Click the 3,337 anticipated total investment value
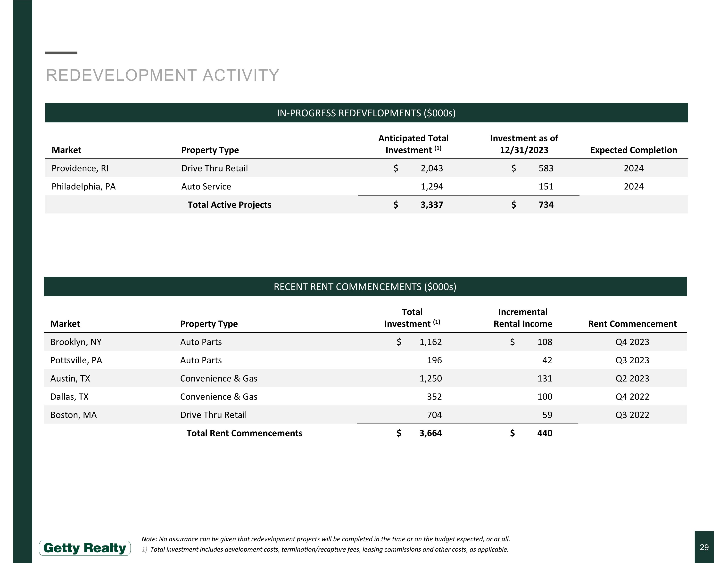The width and height of the screenshot is (728, 563). click(x=432, y=205)
